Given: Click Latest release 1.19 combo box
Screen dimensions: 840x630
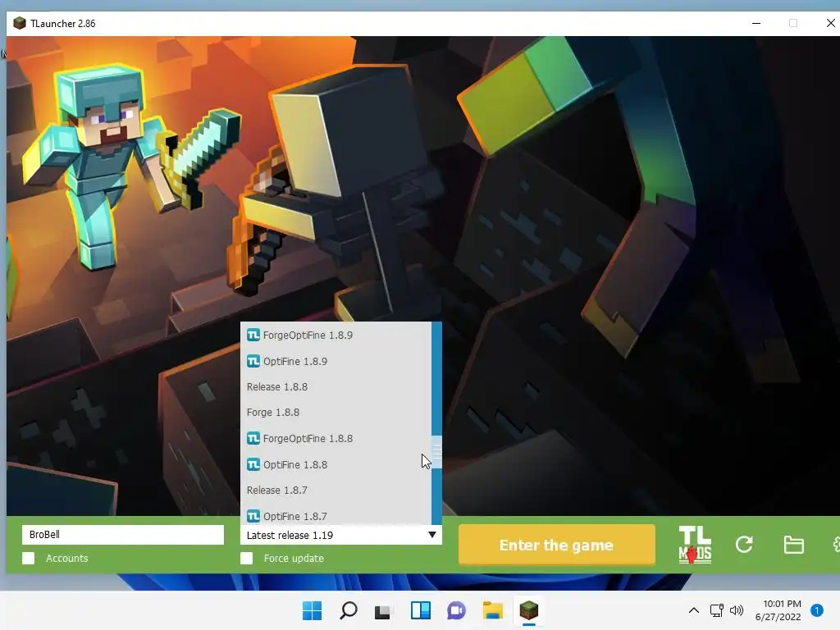Looking at the screenshot, I should 340,535.
